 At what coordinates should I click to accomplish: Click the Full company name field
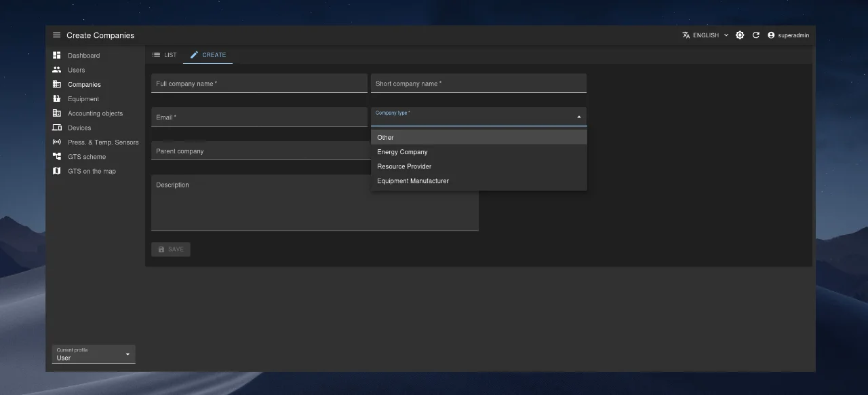pos(259,83)
